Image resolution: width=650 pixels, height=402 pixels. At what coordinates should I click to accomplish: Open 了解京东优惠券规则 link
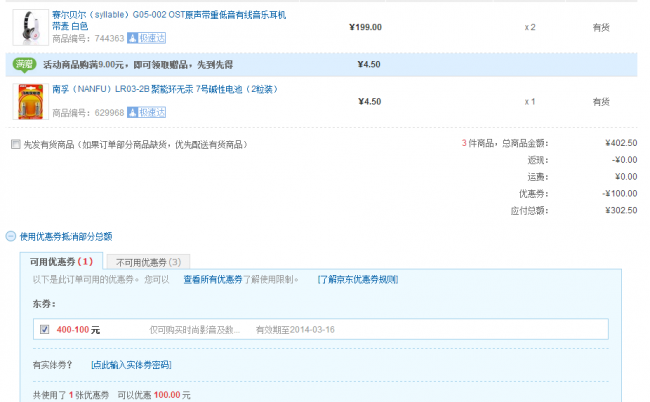click(x=357, y=280)
